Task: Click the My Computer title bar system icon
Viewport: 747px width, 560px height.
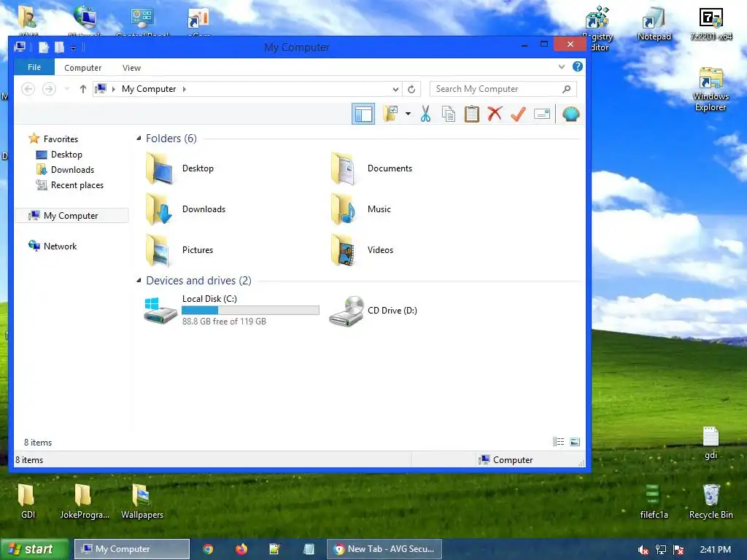Action: pyautogui.click(x=20, y=47)
